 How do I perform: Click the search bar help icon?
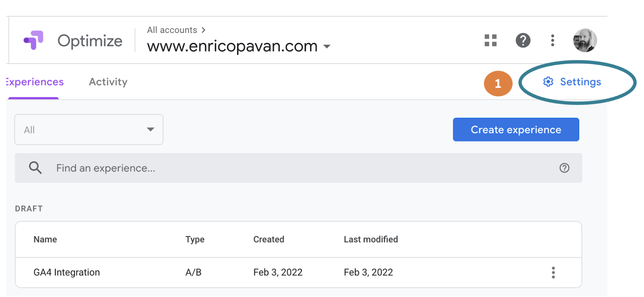tap(564, 168)
